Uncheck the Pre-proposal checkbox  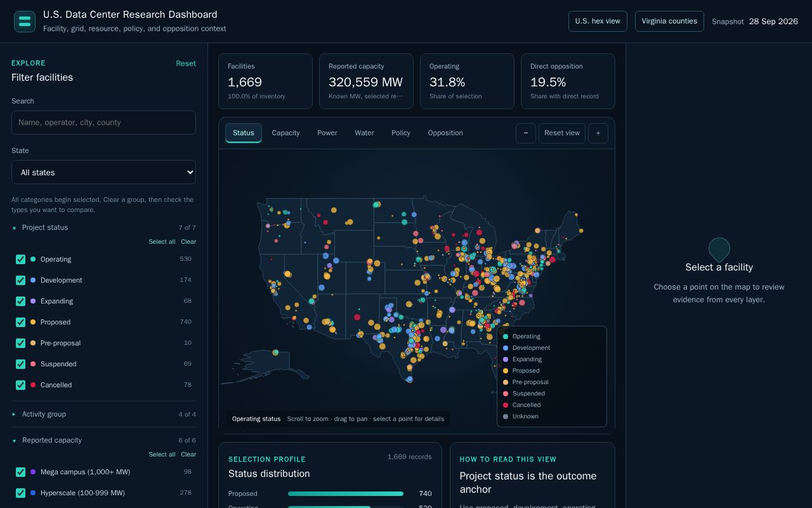tap(20, 343)
